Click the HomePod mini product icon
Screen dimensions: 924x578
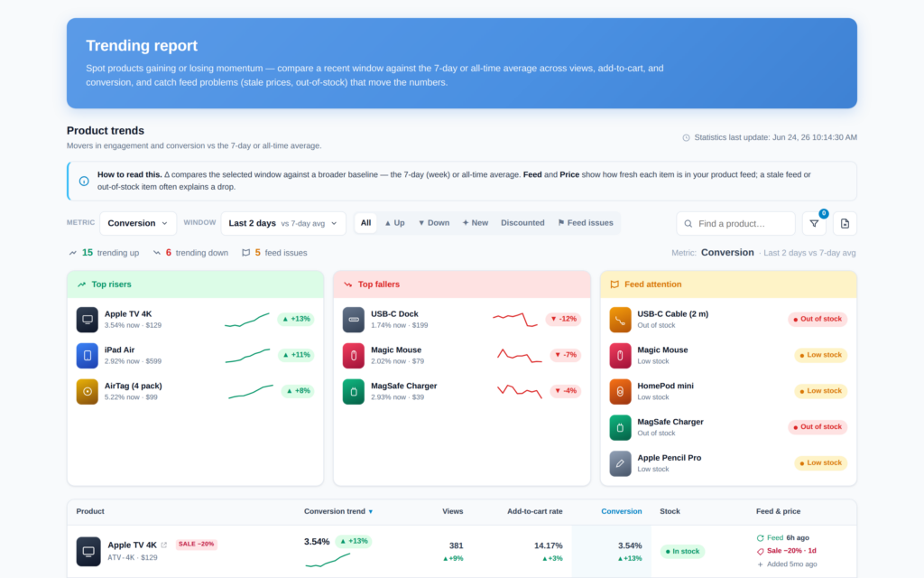[x=620, y=392]
